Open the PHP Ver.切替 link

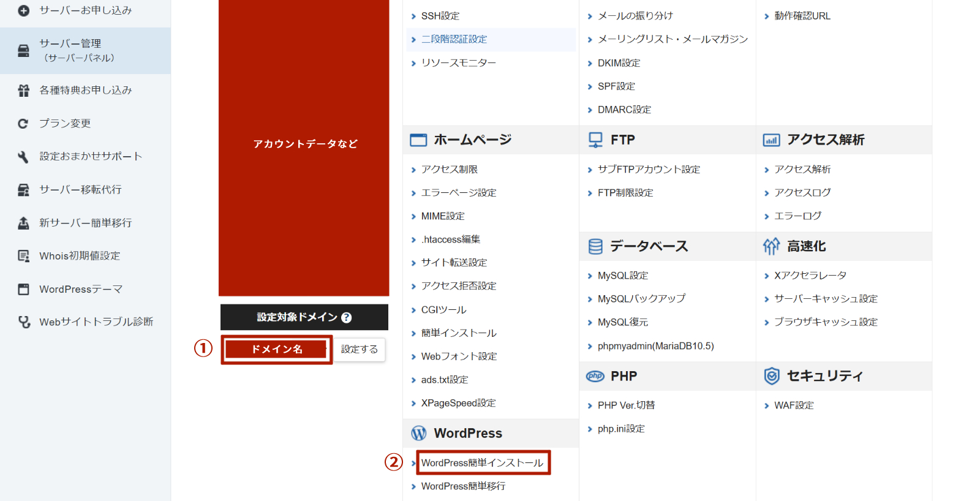(x=626, y=405)
